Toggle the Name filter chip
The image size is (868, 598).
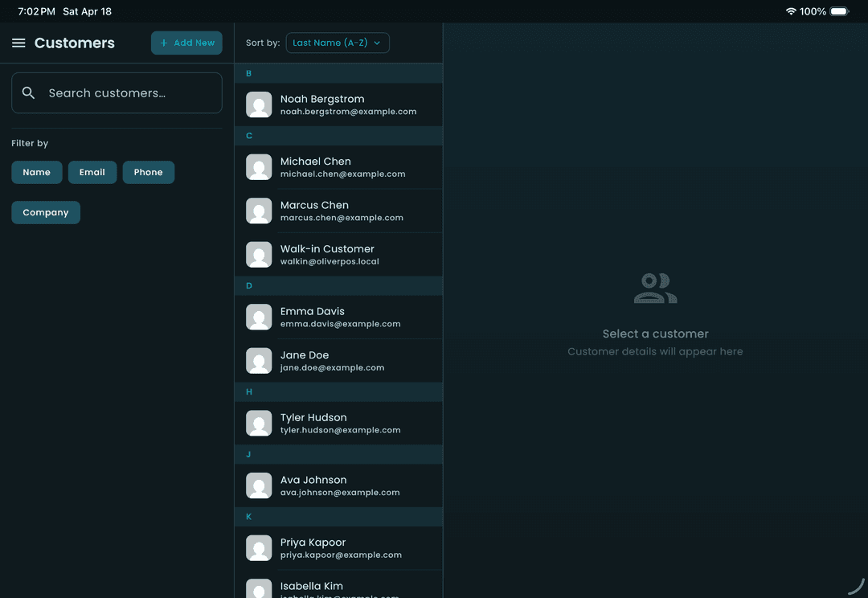tap(36, 172)
